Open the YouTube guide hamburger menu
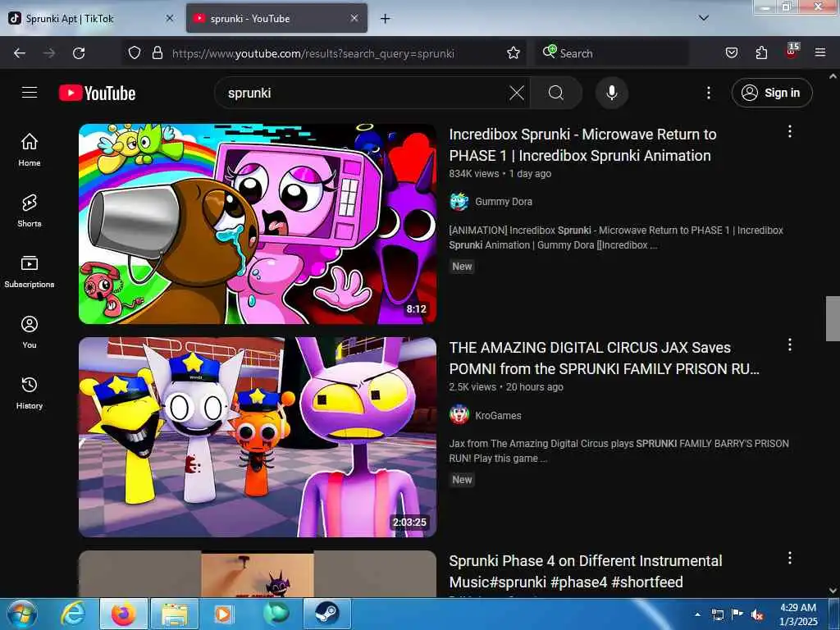 pos(30,93)
